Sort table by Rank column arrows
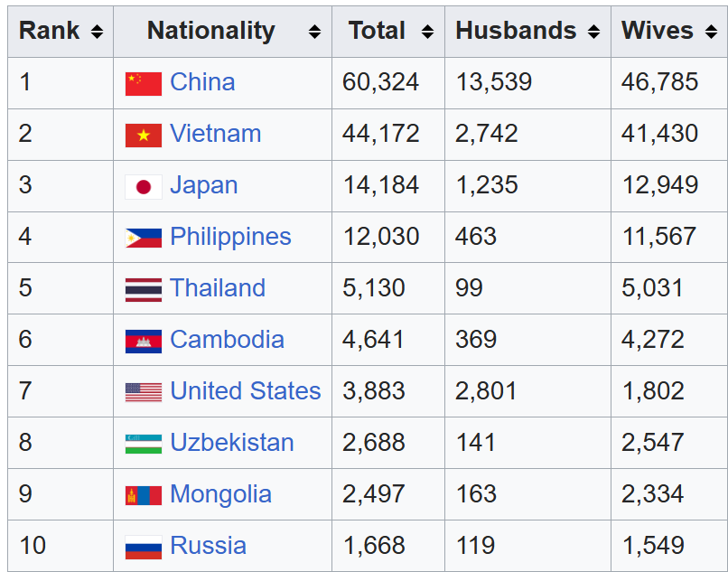This screenshot has width=728, height=572. pos(97,32)
